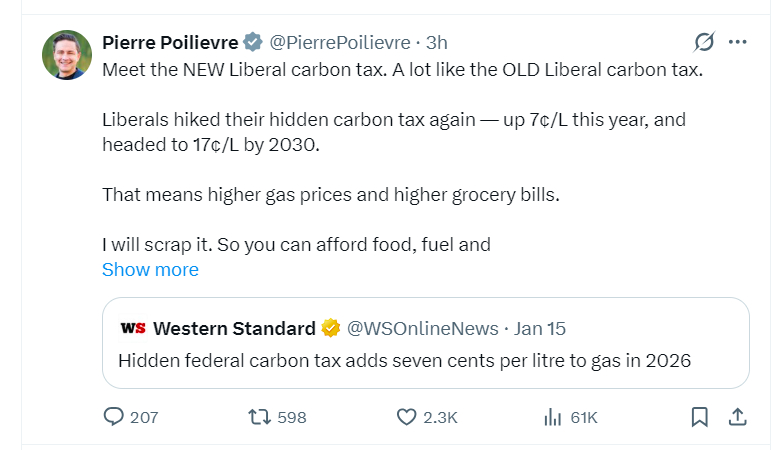Viewport: 781px width, 450px height.
Task: Open the tweet's 3h timestamp link
Action: pyautogui.click(x=437, y=42)
